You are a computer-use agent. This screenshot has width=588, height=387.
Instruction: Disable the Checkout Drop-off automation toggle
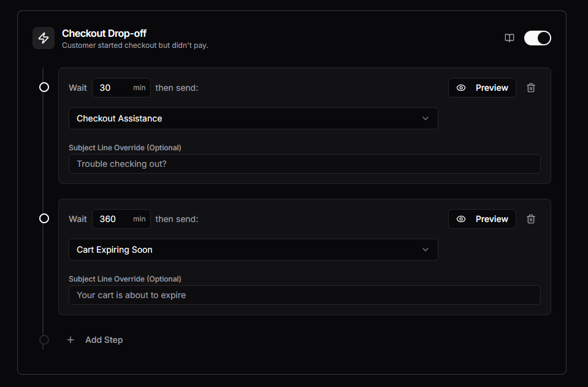537,37
